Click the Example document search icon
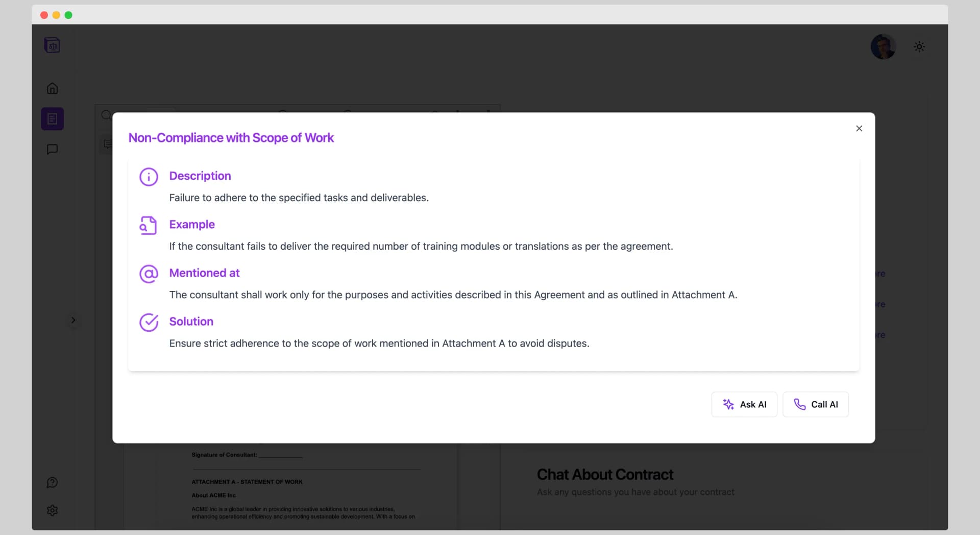 (149, 225)
